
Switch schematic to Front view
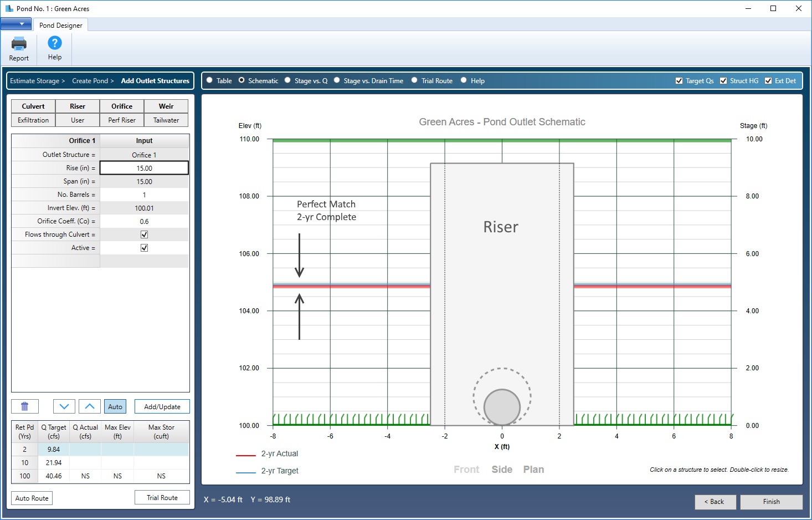pyautogui.click(x=466, y=470)
